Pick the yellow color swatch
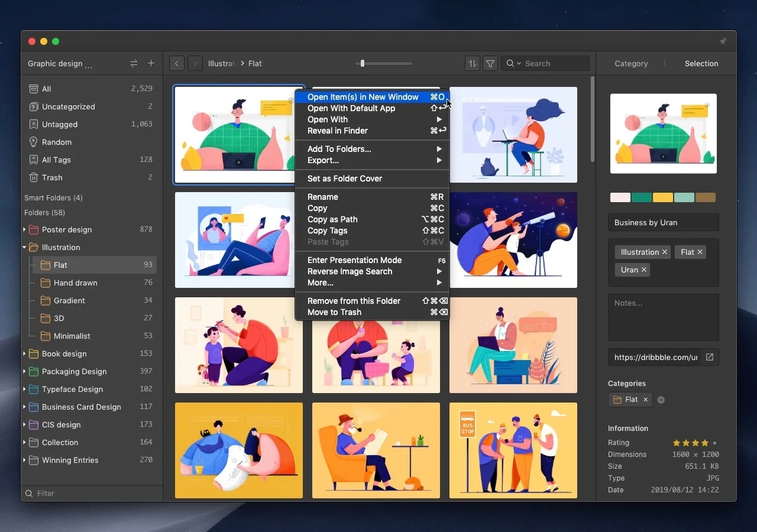 [663, 197]
